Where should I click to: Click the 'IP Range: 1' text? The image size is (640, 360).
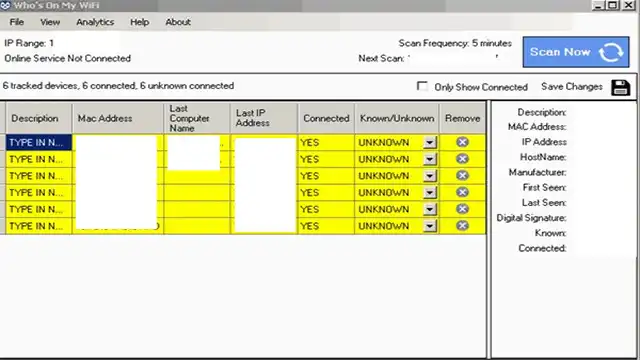point(29,43)
